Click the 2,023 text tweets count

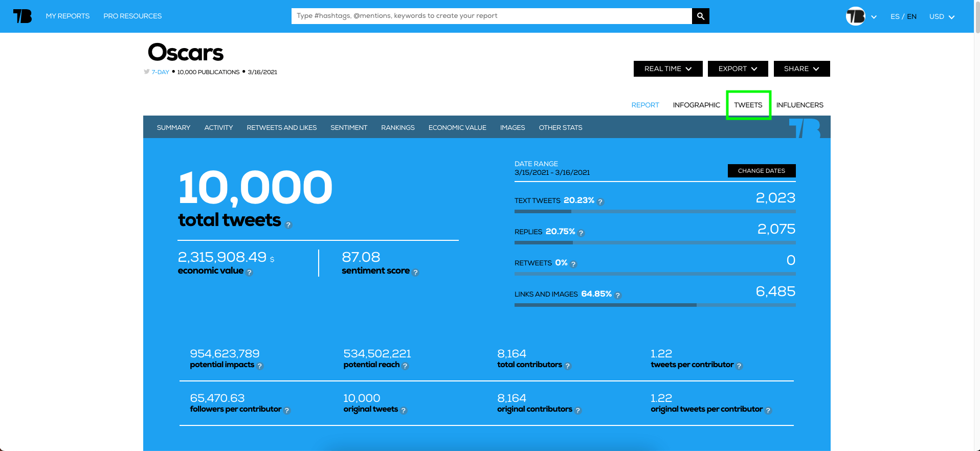(x=775, y=198)
